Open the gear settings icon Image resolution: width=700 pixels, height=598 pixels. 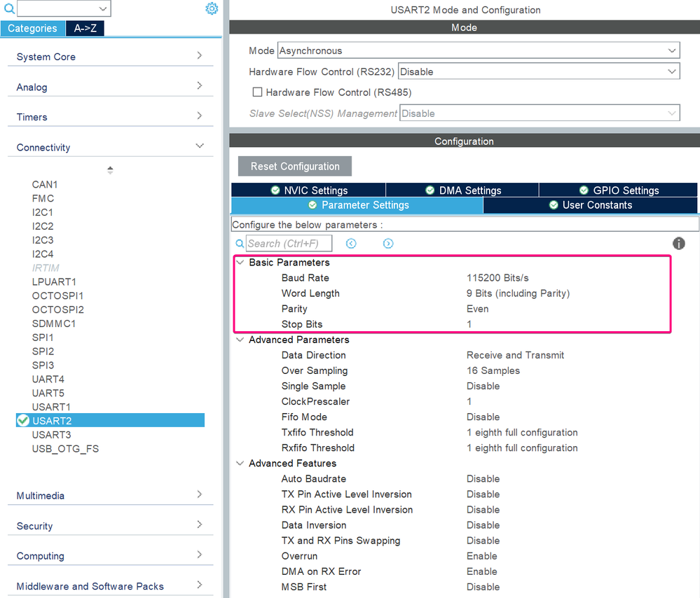pos(212,8)
